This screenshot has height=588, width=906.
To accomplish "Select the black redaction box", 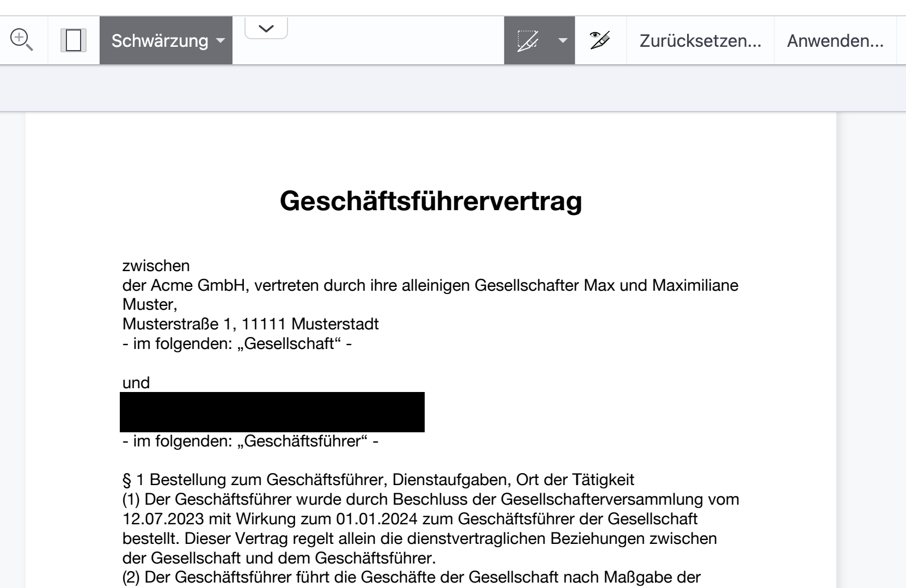I will [272, 412].
